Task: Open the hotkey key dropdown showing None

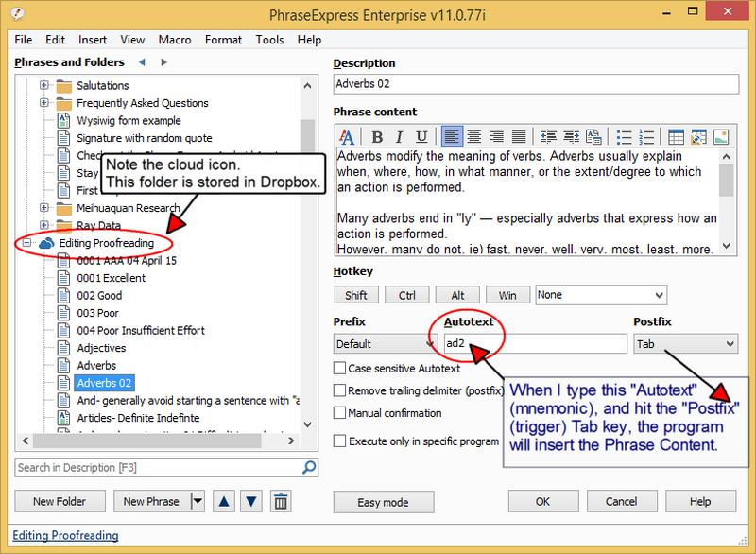Action: [x=601, y=295]
